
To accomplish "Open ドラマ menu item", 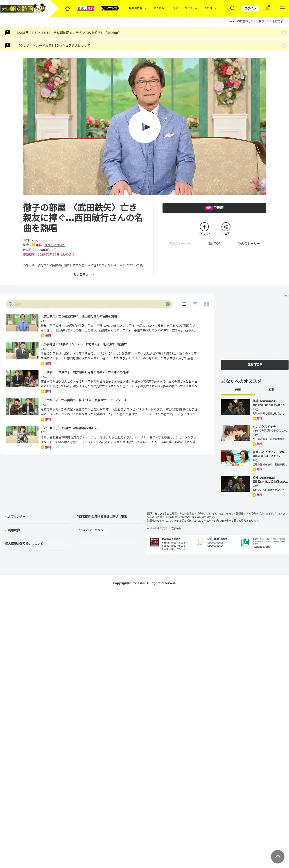I will point(174,8).
